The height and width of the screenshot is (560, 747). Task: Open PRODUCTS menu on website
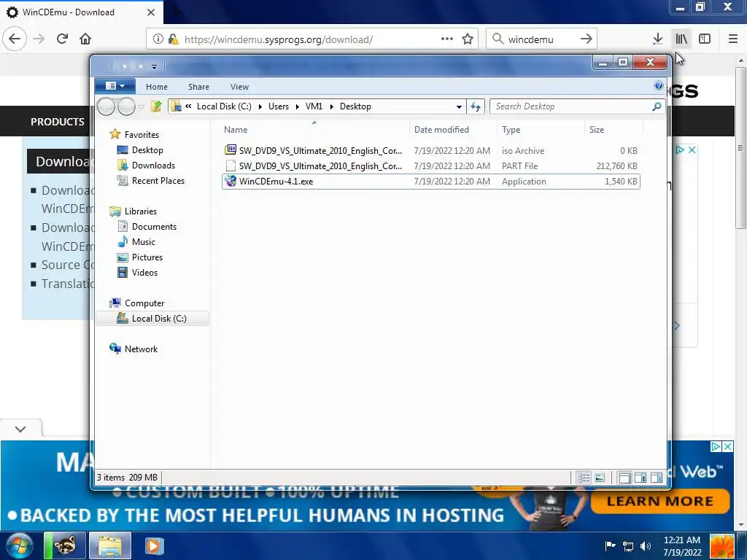click(57, 122)
